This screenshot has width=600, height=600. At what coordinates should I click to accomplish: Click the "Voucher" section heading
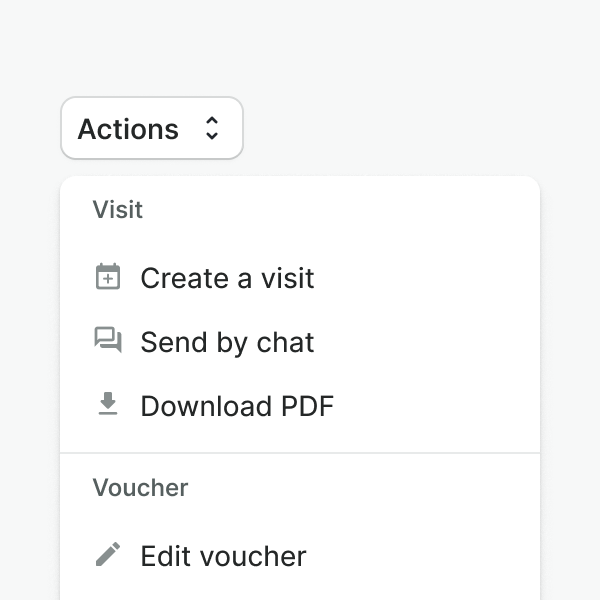(140, 488)
